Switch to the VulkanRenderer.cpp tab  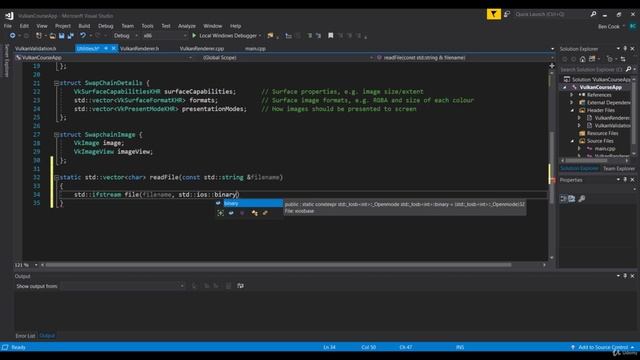[202, 49]
